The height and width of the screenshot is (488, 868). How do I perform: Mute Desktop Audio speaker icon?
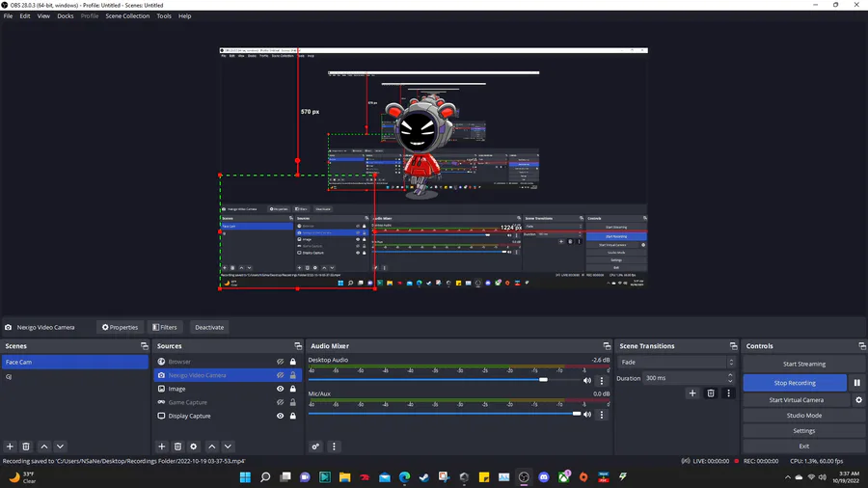pos(587,381)
